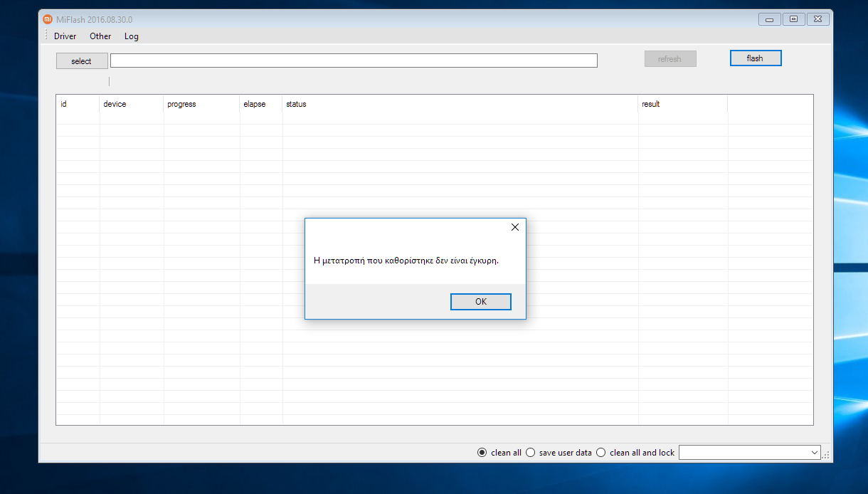Click the status column header
The image size is (868, 494).
click(460, 104)
